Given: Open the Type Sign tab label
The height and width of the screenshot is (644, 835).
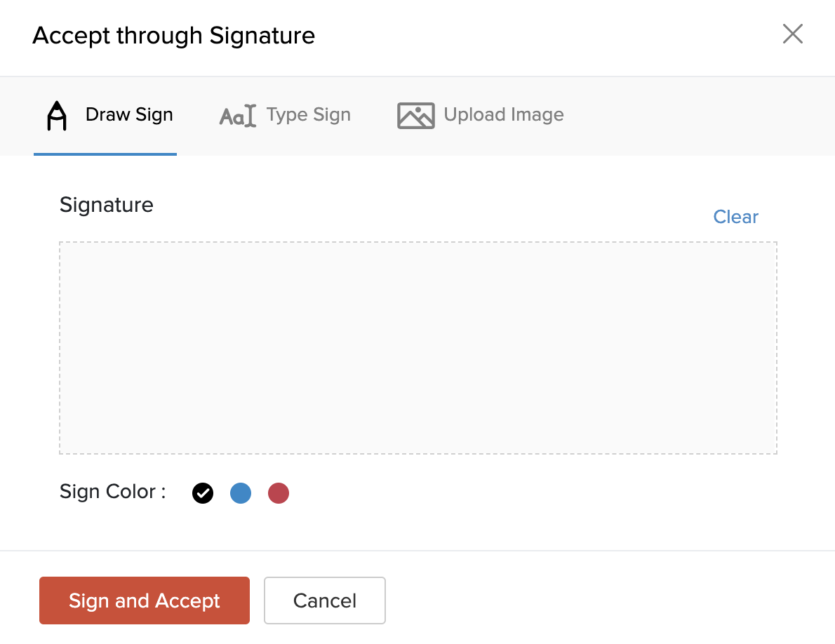Looking at the screenshot, I should (309, 115).
